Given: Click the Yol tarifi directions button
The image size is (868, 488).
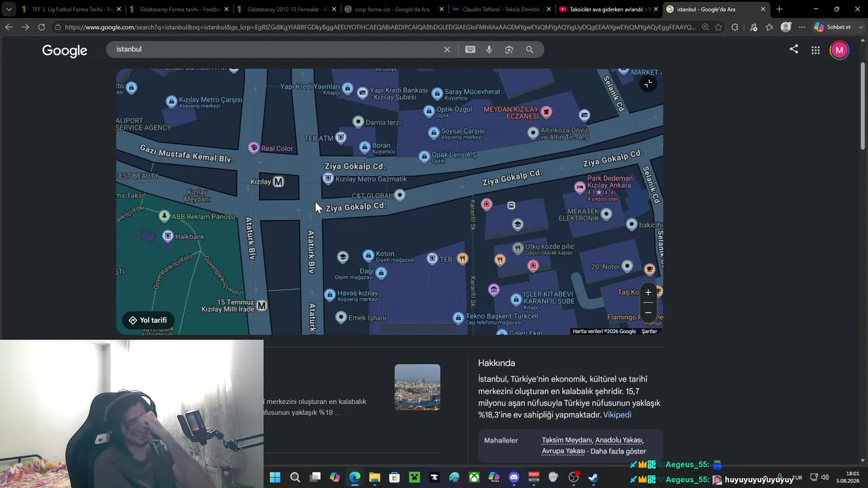Looking at the screenshot, I should (x=148, y=320).
